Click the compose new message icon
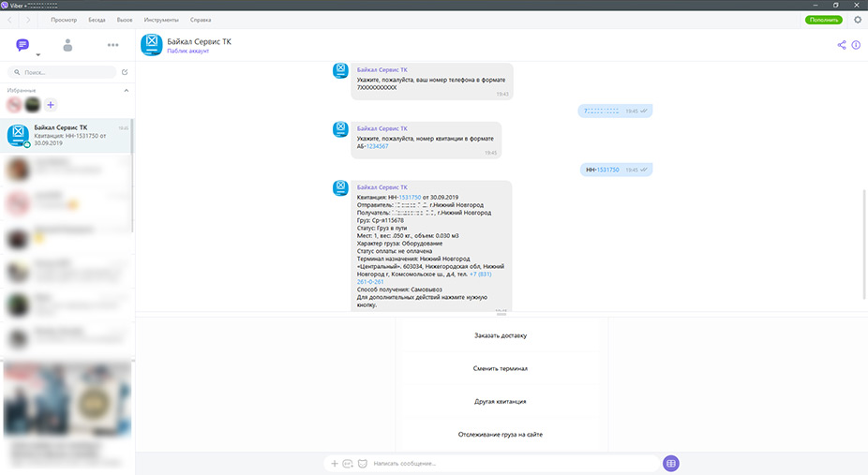 point(125,72)
